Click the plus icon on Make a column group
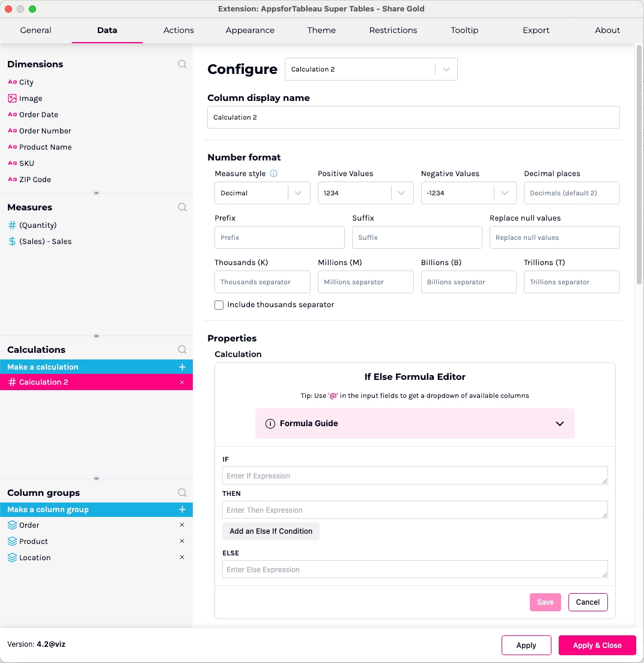The image size is (644, 663). click(x=182, y=510)
